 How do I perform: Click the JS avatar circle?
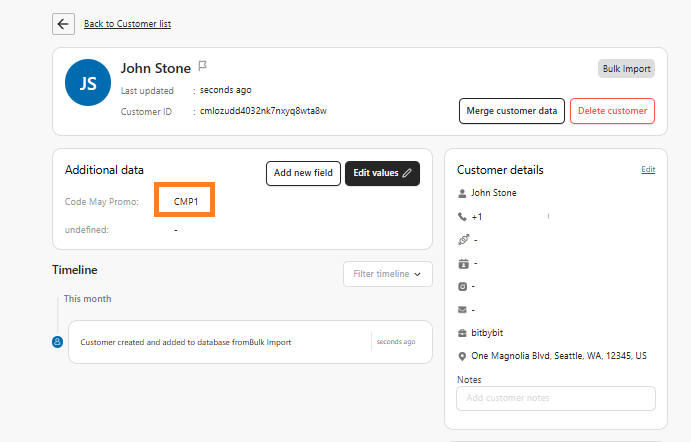[88, 84]
